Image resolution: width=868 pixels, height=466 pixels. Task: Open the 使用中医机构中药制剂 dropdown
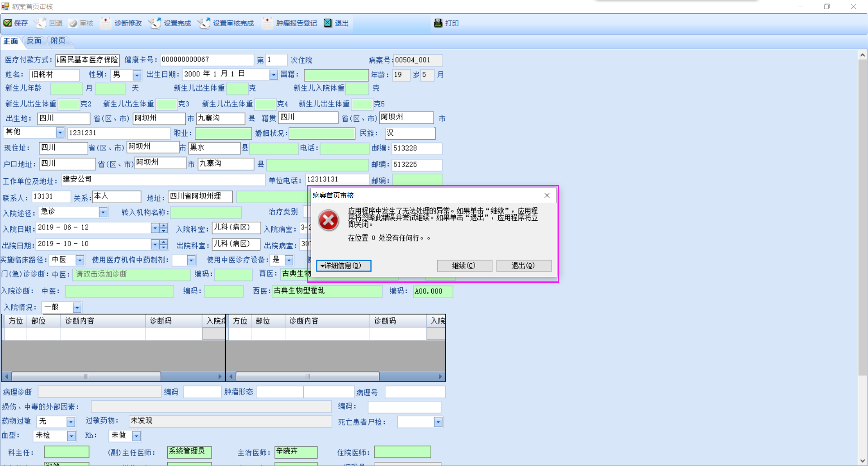coord(191,260)
